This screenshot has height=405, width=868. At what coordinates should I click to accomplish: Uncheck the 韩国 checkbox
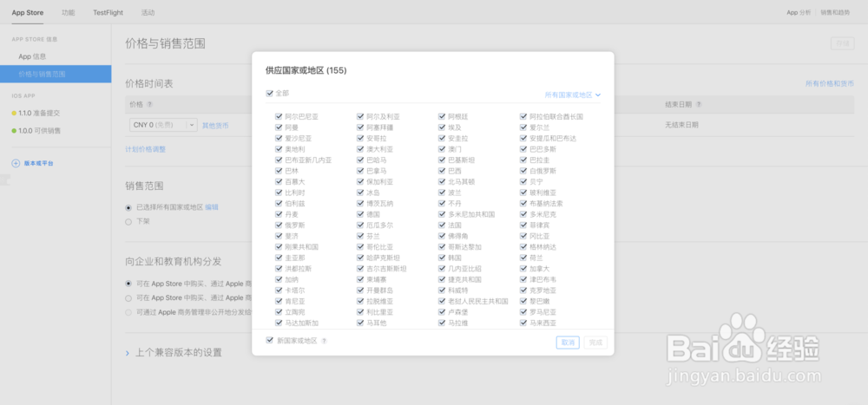[442, 258]
